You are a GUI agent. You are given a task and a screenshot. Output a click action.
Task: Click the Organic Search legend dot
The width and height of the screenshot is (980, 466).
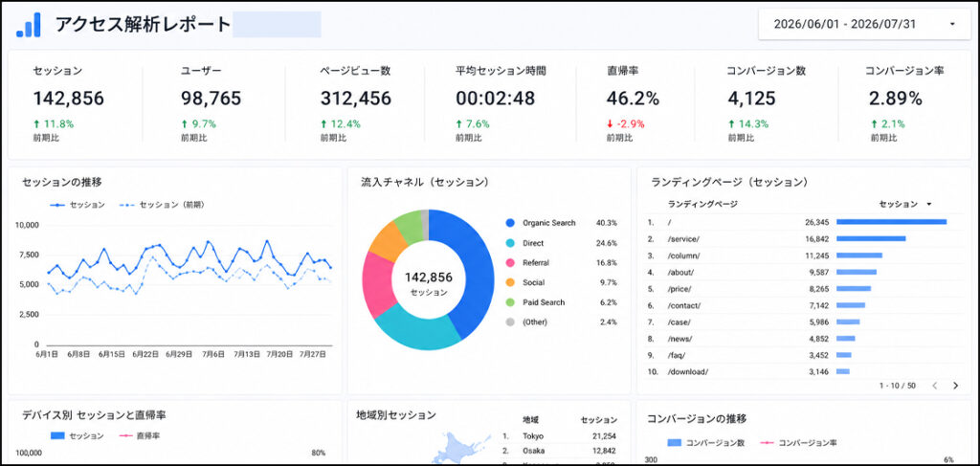(x=510, y=223)
